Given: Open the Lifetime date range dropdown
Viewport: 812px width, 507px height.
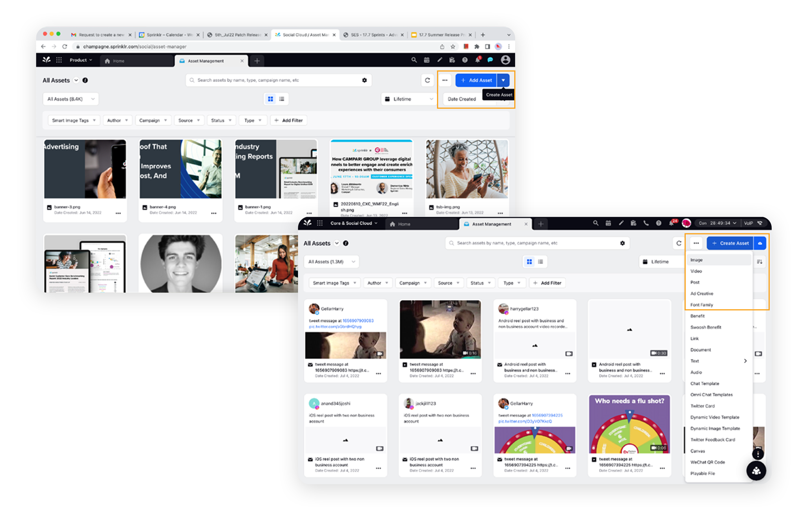Looking at the screenshot, I should [x=409, y=99].
